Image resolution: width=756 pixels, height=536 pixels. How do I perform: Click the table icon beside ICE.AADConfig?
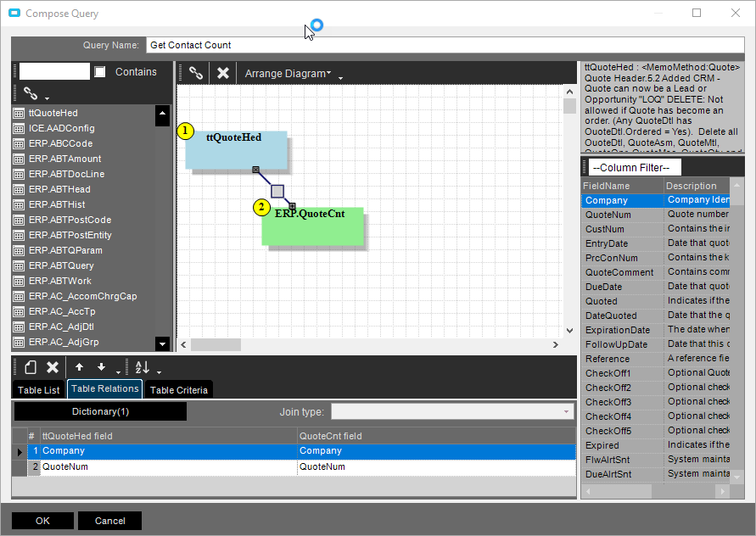pos(19,129)
